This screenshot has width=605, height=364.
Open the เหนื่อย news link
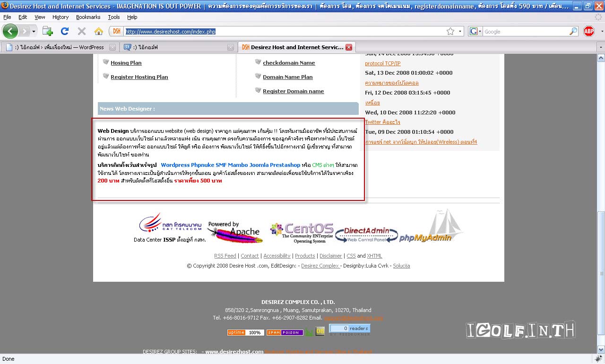click(x=372, y=103)
